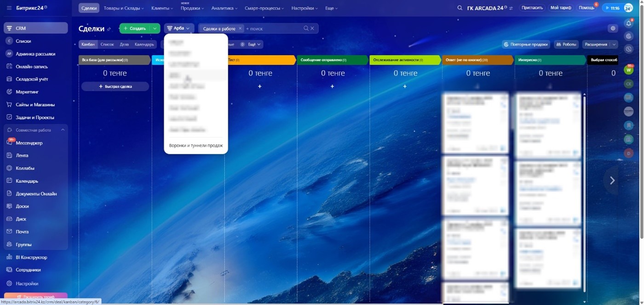The height and width of the screenshot is (305, 644).
Task: Click the Пригласить button
Action: [x=532, y=8]
